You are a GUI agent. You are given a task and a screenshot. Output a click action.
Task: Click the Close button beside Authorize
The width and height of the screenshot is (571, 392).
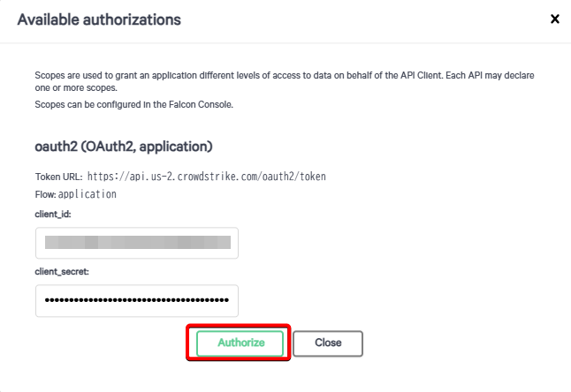[328, 343]
